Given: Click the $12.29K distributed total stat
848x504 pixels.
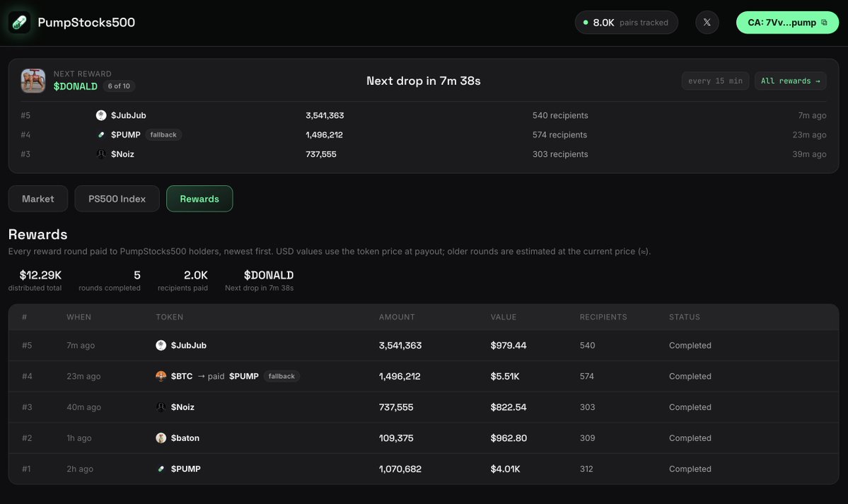Looking at the screenshot, I should 35,280.
